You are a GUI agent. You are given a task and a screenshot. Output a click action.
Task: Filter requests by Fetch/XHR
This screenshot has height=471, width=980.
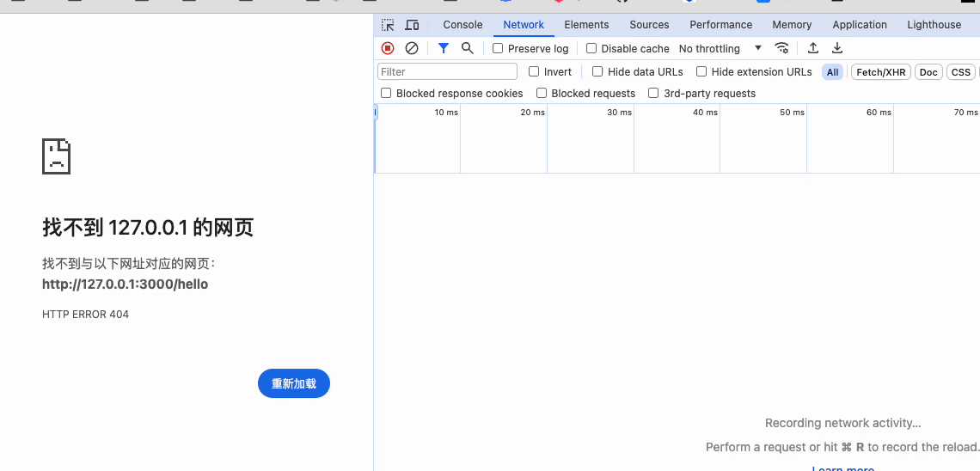880,72
